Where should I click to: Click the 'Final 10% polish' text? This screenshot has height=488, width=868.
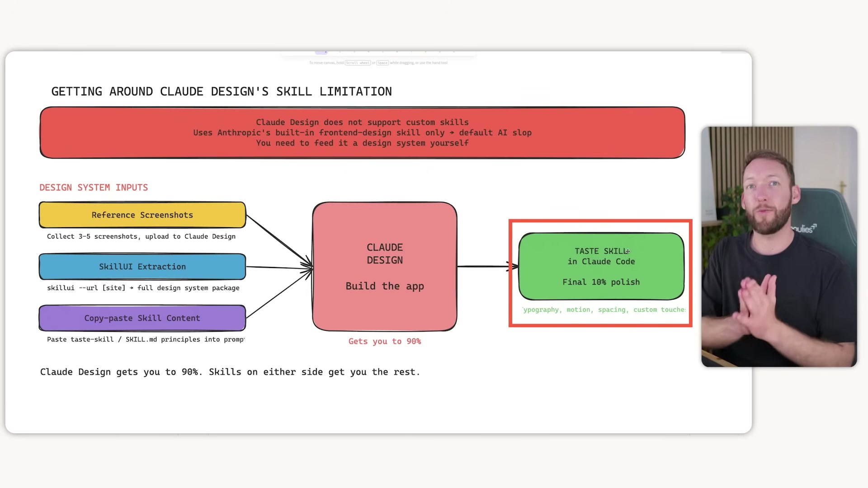pyautogui.click(x=601, y=282)
